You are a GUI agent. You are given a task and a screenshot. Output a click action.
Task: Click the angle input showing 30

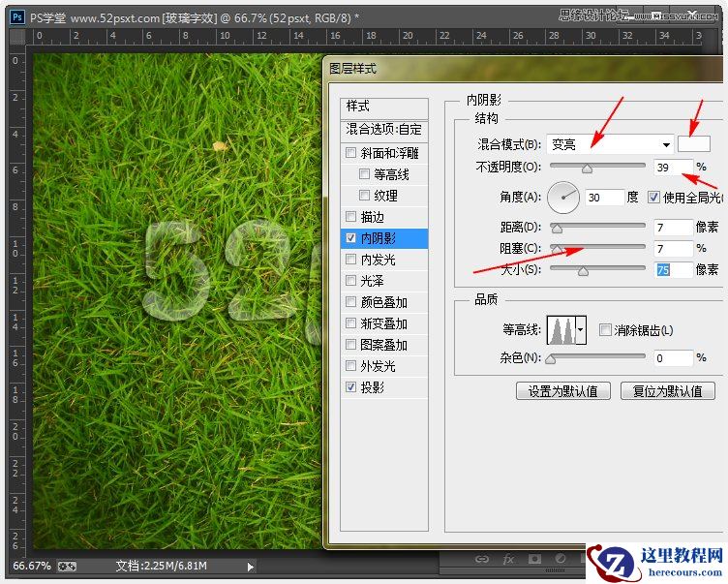604,198
